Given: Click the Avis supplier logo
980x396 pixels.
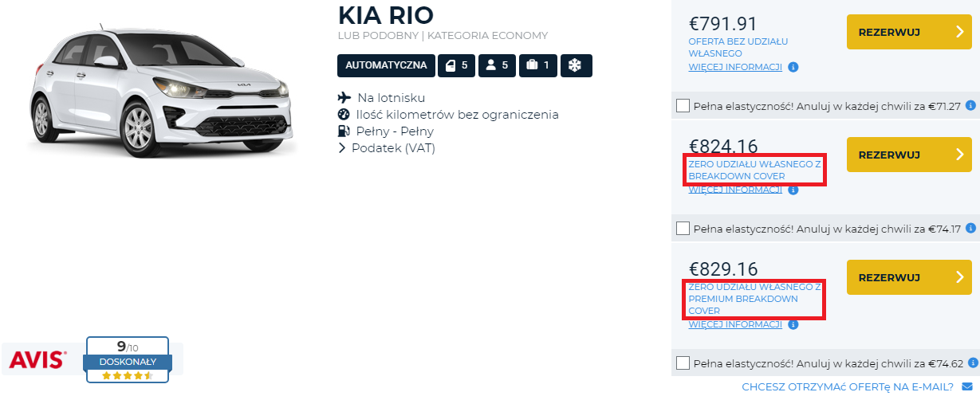Looking at the screenshot, I should 37,360.
